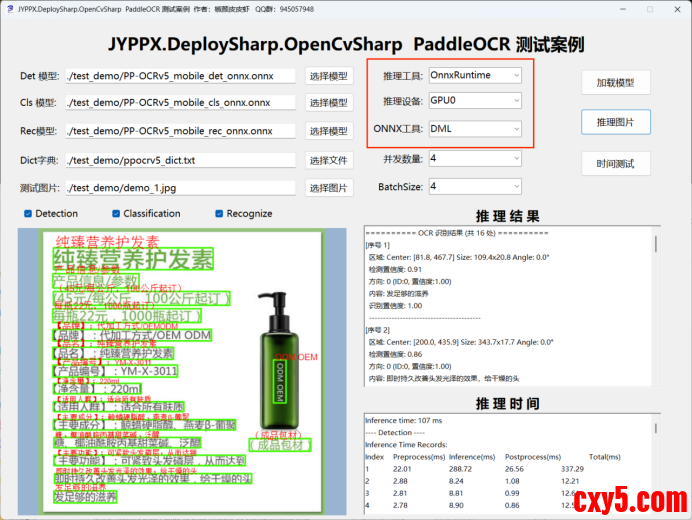The height and width of the screenshot is (520, 692).
Task: Click 选择图片 button for test image
Action: (x=329, y=188)
